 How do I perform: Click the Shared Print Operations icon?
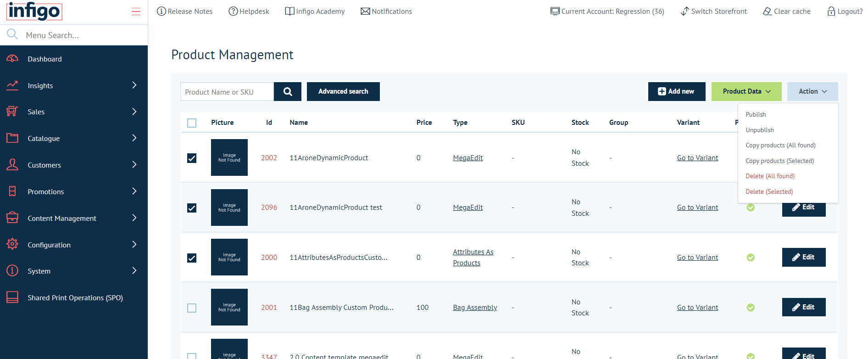[12, 297]
